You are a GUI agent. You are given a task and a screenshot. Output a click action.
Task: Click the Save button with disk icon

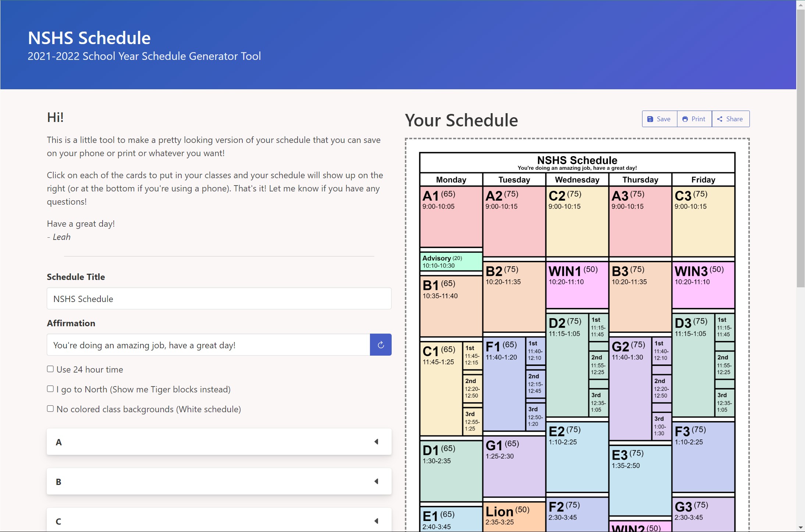[659, 119]
